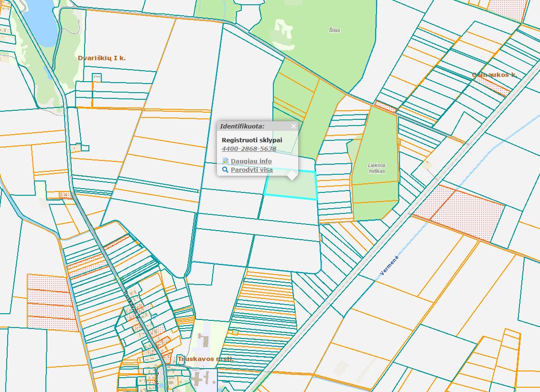540x392 pixels.
Task: Click the Gainaukos k. village label
Action: [x=494, y=75]
